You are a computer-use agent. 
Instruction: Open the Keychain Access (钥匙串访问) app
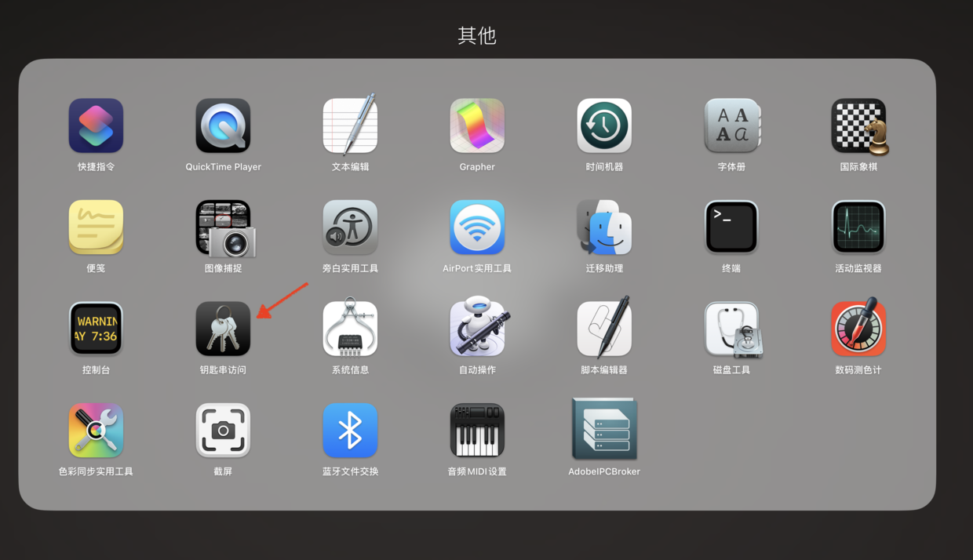coord(223,329)
